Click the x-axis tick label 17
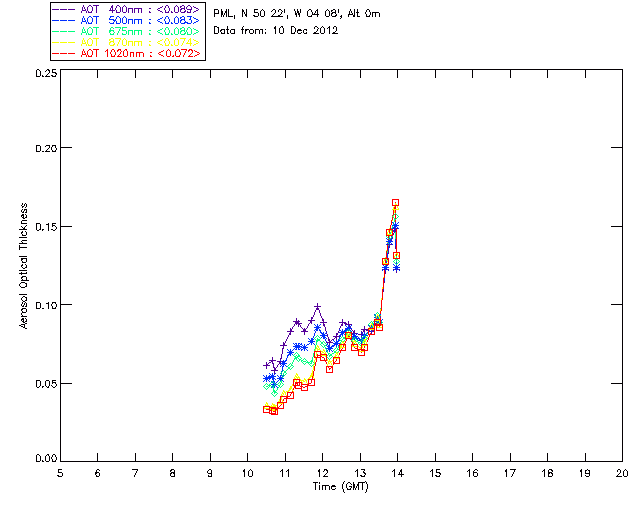Viewport: 640px width, 512px height. [x=510, y=473]
